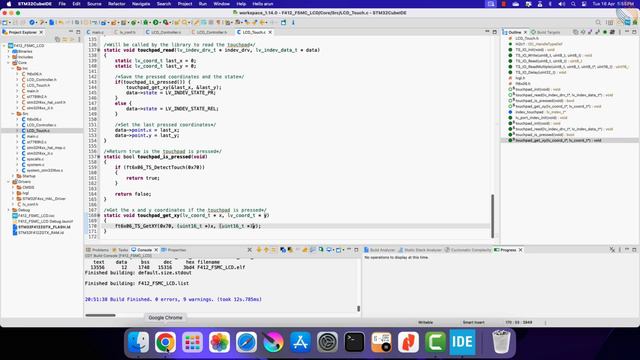Click Project Explorer view menu icon
The width and height of the screenshot is (640, 360).
(x=79, y=39)
